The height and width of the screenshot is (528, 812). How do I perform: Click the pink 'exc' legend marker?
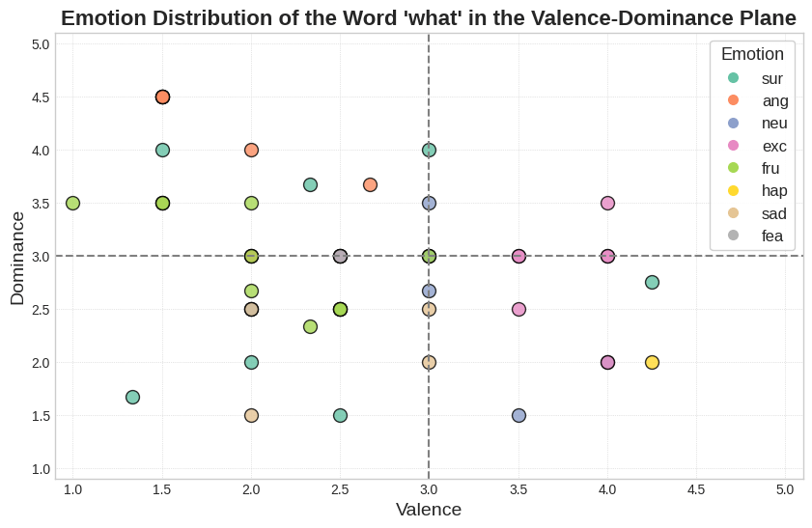[734, 146]
